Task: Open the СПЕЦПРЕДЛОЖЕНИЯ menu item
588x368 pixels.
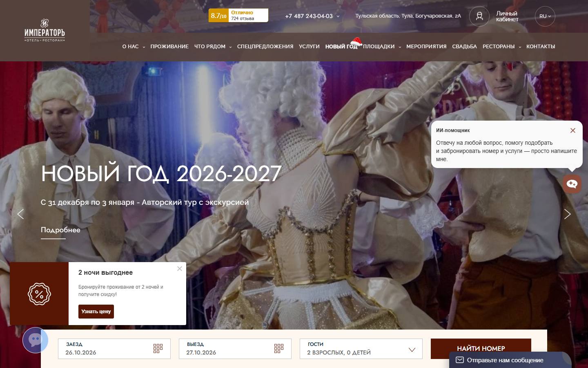Action: point(265,47)
